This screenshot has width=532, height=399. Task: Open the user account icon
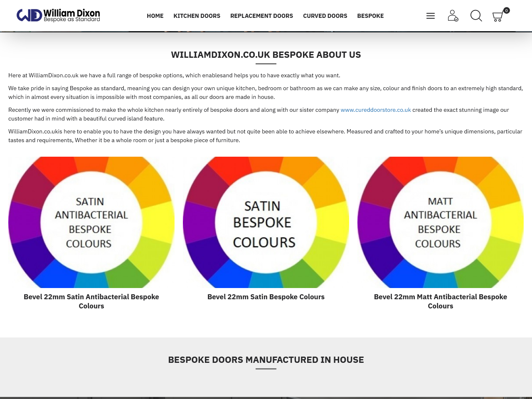(x=453, y=16)
